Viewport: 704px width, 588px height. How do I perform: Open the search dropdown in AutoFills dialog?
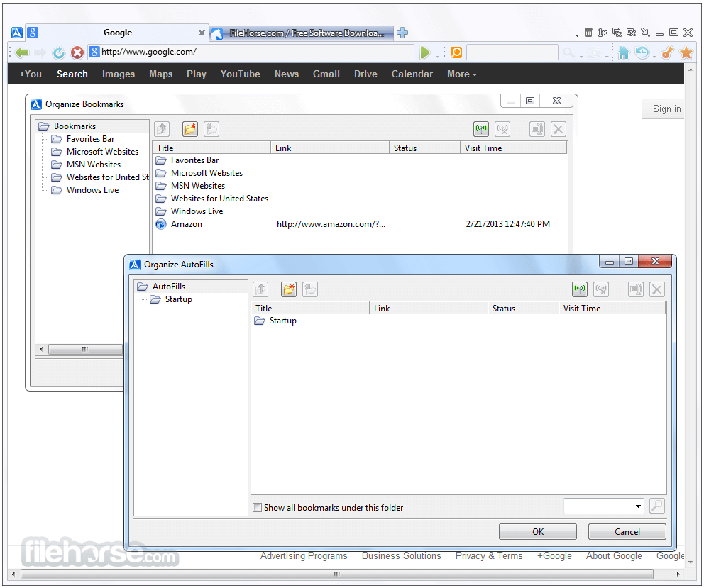point(638,506)
